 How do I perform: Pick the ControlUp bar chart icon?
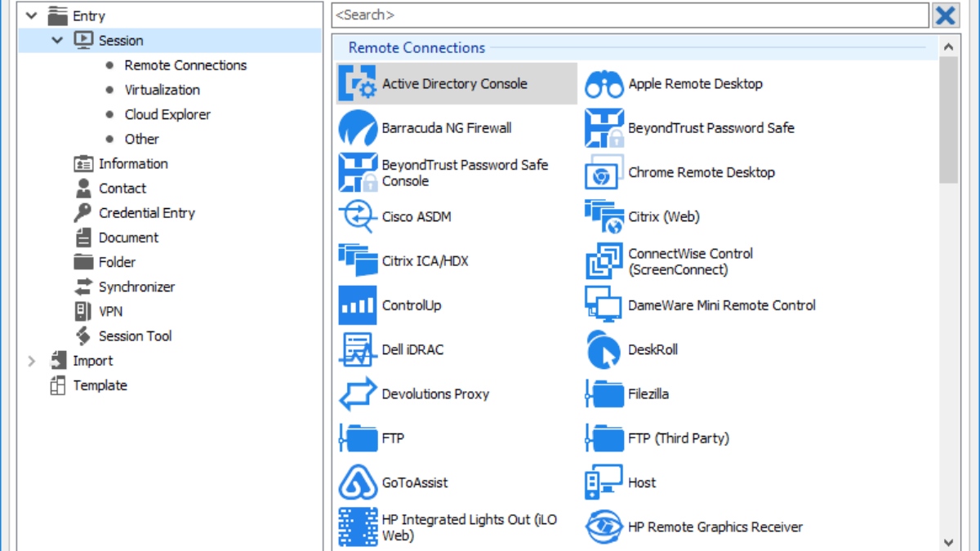(x=358, y=305)
